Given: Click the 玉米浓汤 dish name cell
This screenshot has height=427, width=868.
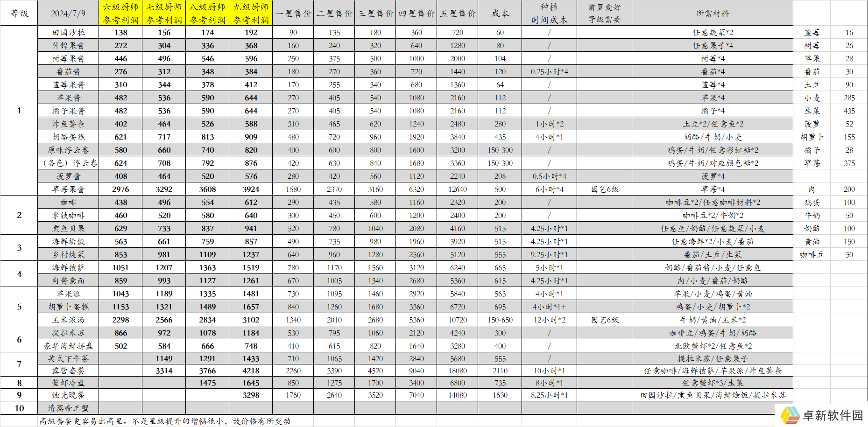Looking at the screenshot, I should pyautogui.click(x=68, y=320).
